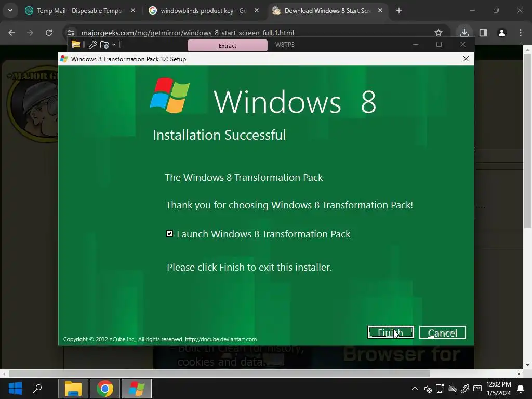Viewport: 532px width, 399px height.
Task: Close the Download Windows 8 Start Screen tab
Action: (x=380, y=11)
